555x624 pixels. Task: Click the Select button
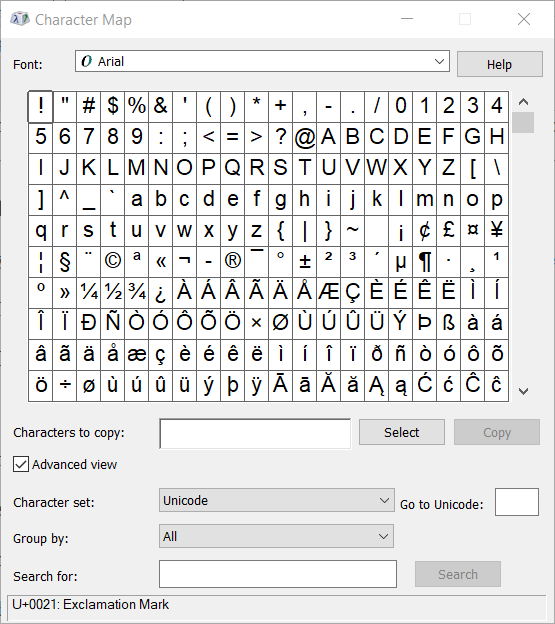pos(402,432)
